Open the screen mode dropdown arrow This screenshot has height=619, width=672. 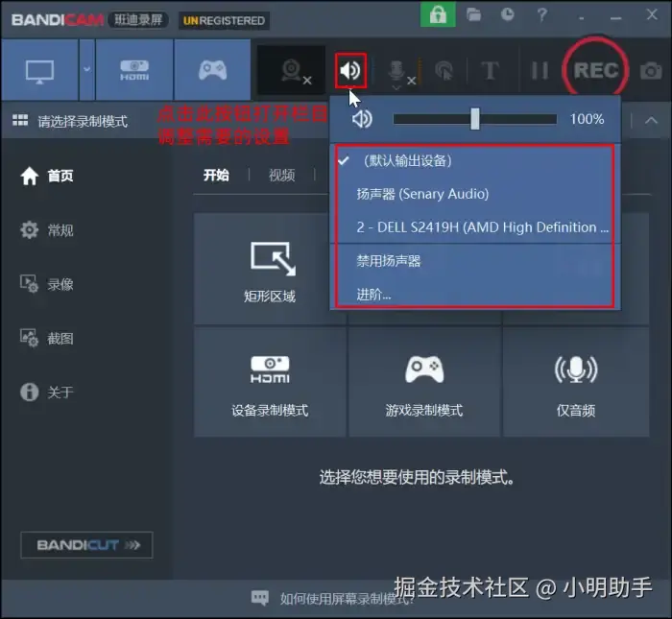87,70
